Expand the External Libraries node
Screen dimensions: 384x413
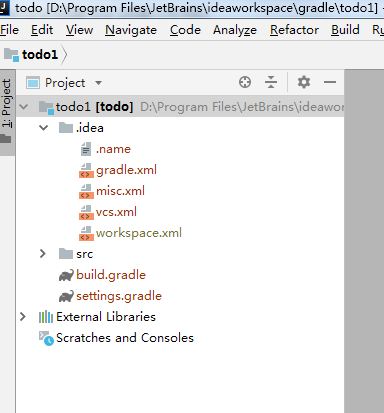pyautogui.click(x=23, y=317)
